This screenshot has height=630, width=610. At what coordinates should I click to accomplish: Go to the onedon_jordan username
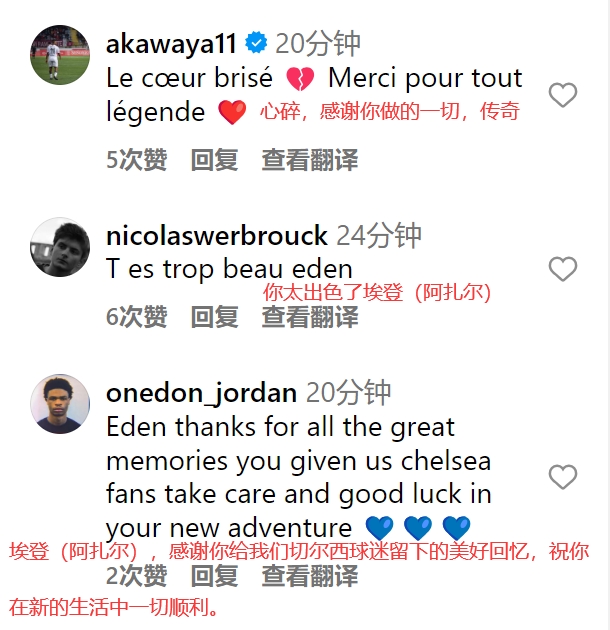coord(201,393)
